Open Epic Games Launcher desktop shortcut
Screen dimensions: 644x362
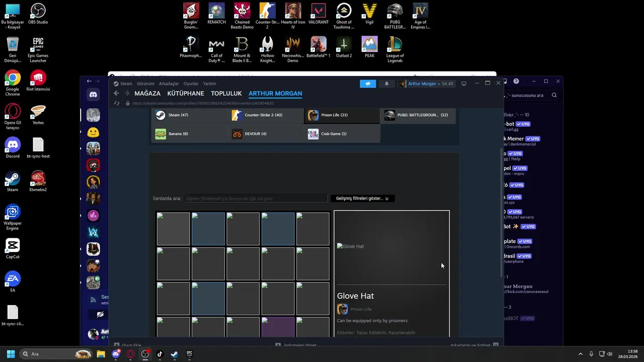(x=38, y=50)
